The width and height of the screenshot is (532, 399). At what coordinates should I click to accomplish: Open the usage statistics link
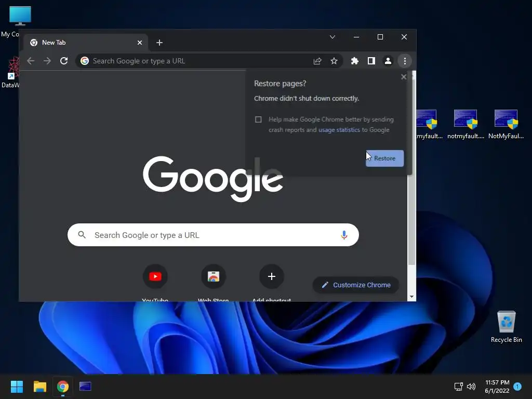(339, 130)
